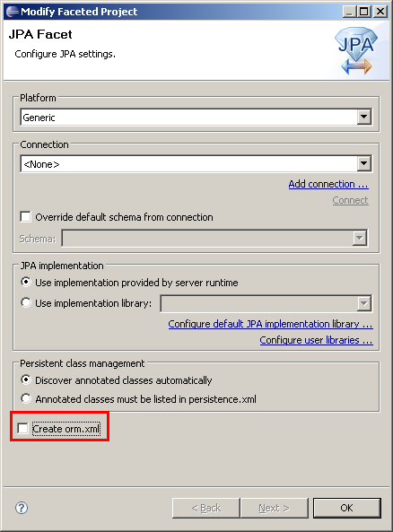Click the help question mark icon

coord(22,508)
